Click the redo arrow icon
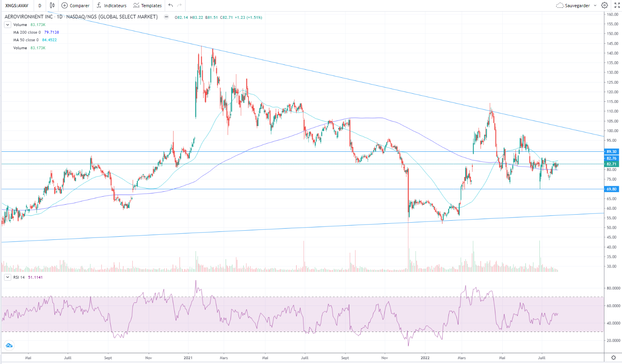The height and width of the screenshot is (364, 622). (x=179, y=6)
